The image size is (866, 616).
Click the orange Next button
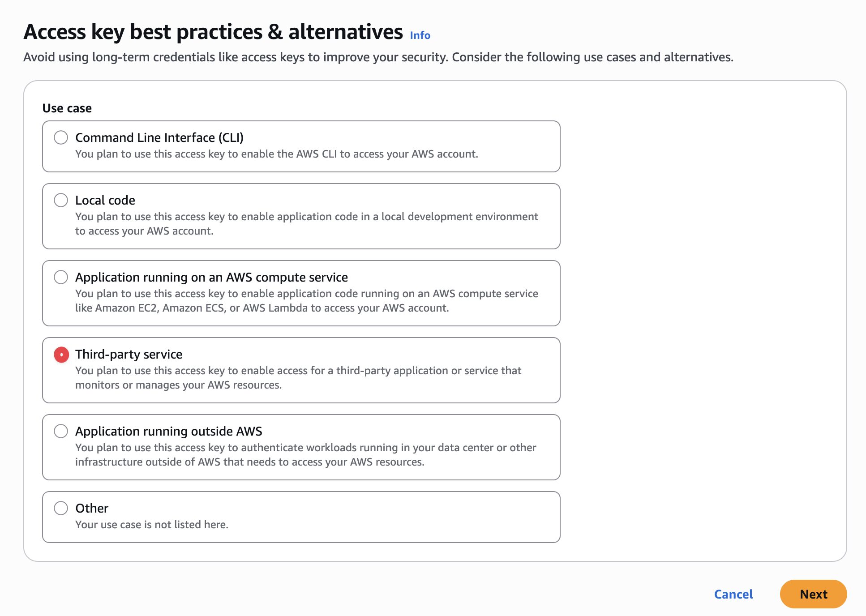813,594
